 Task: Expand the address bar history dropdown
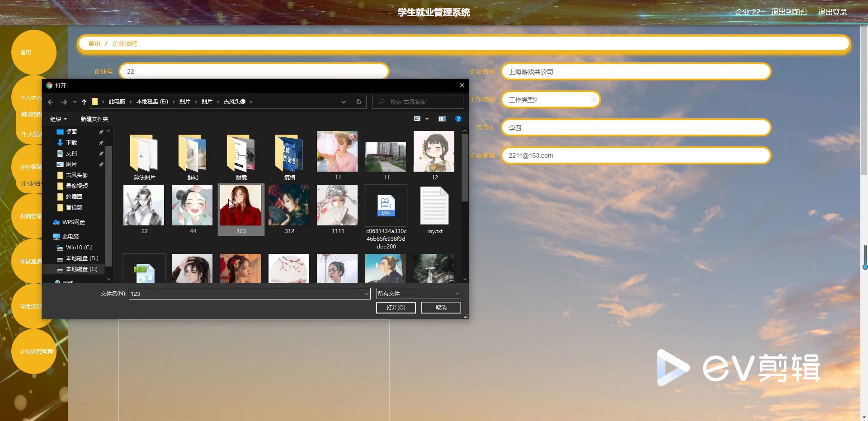[344, 102]
